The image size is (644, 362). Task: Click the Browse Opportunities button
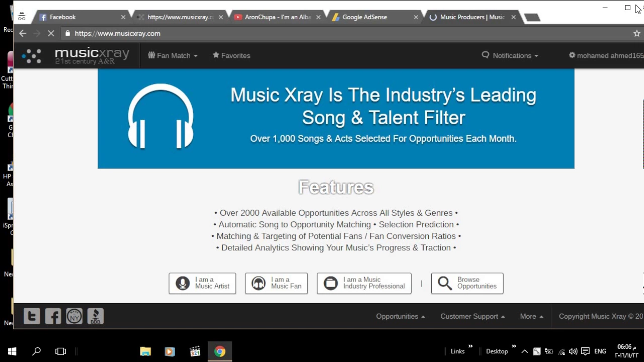[467, 283]
